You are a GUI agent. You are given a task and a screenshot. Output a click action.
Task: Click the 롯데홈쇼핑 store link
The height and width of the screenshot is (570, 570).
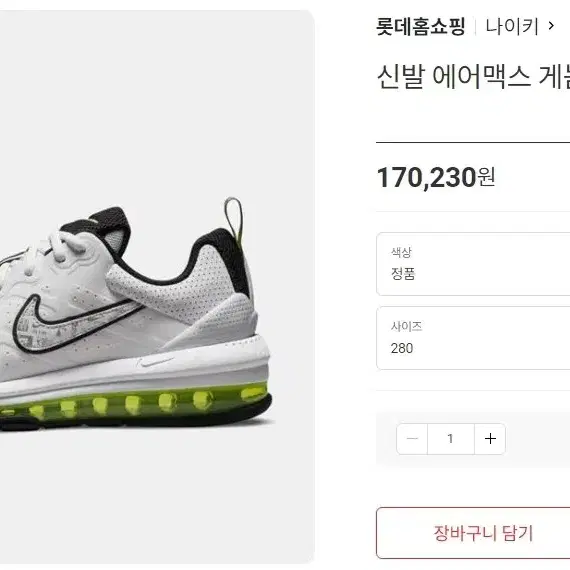click(421, 26)
